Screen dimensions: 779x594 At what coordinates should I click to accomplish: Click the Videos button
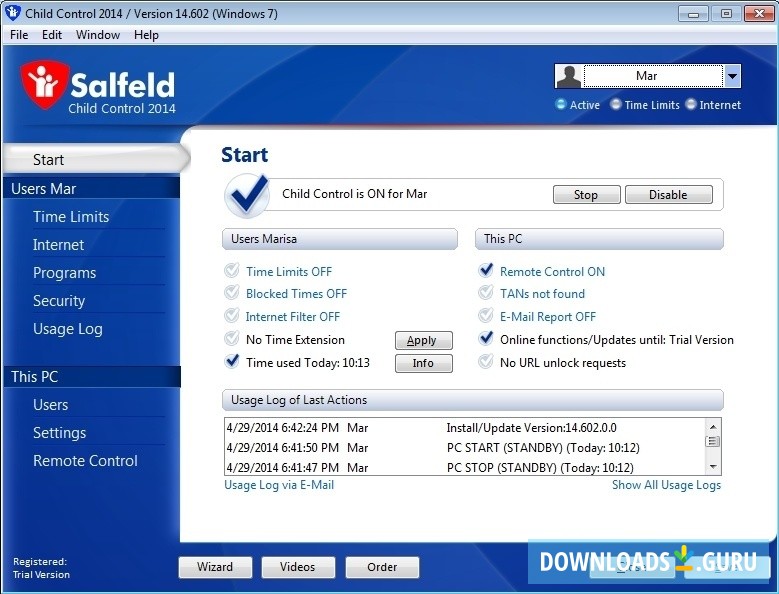click(298, 567)
